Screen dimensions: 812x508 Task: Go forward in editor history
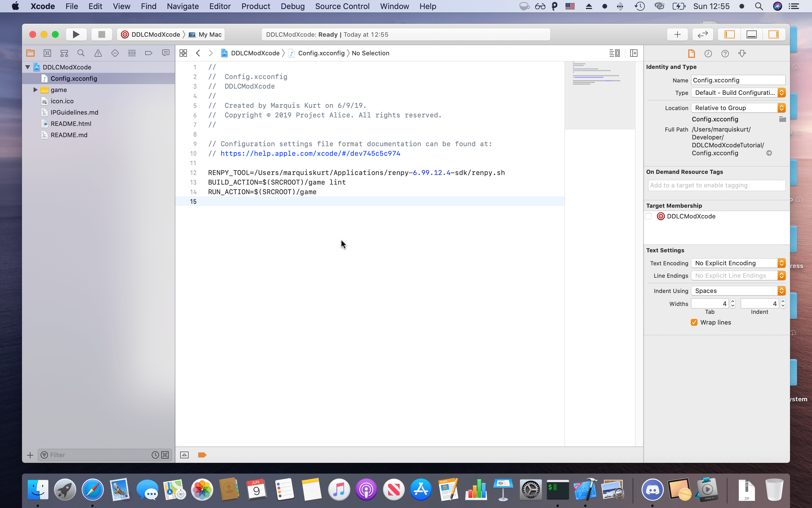(x=211, y=53)
